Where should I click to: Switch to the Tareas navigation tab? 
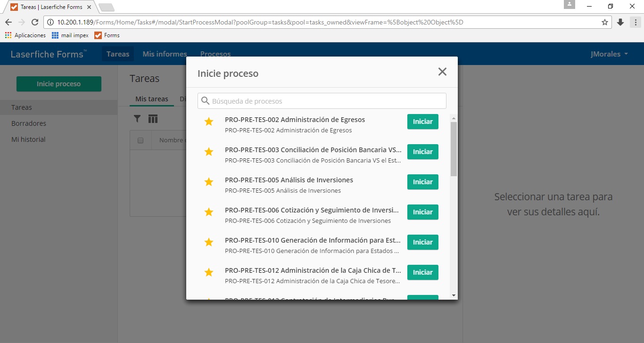118,54
